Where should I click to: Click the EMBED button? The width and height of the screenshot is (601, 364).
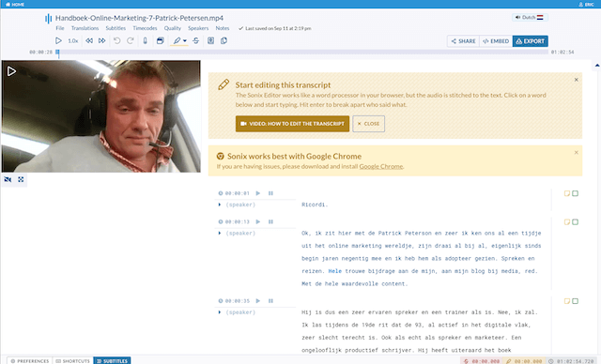(496, 41)
